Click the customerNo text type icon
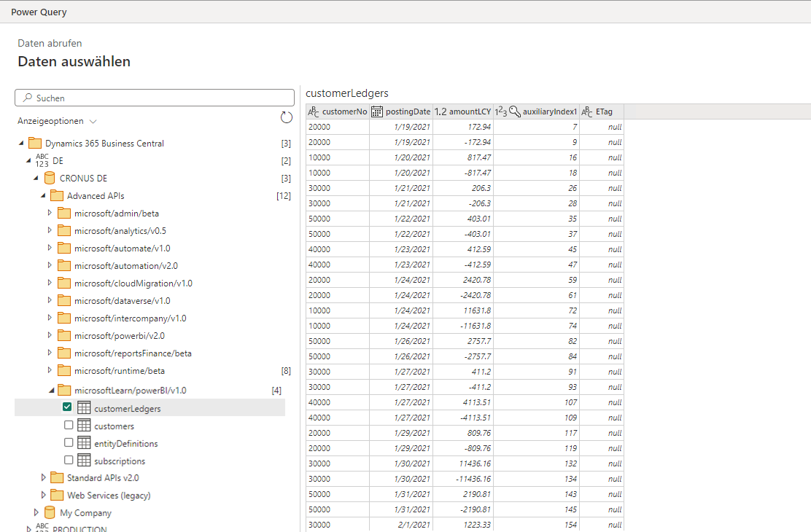This screenshot has width=811, height=532. 313,112
